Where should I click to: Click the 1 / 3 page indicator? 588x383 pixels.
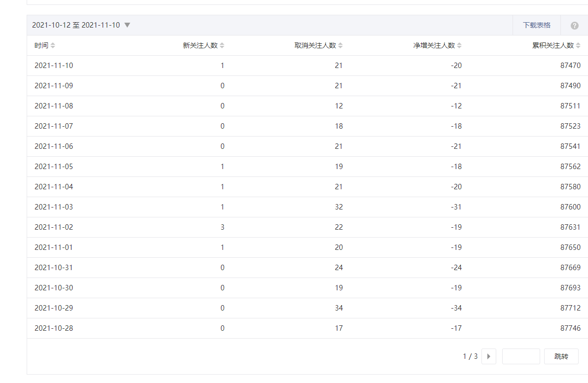[470, 356]
